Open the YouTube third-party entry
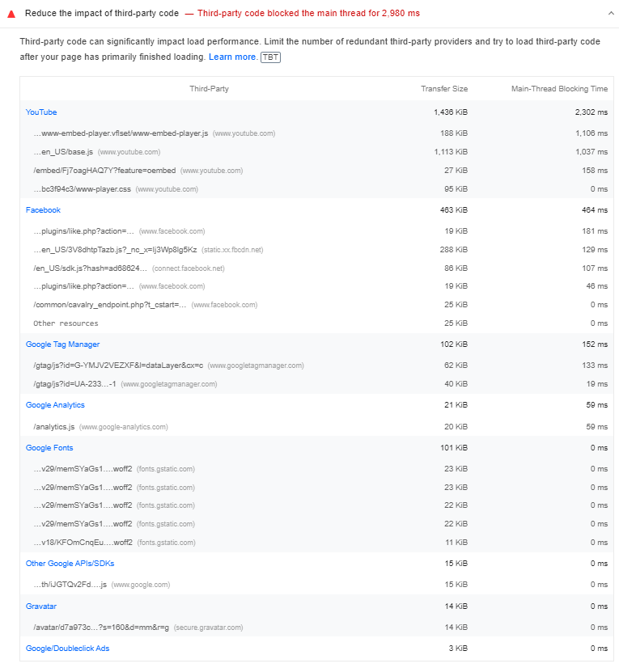The height and width of the screenshot is (672, 619). click(41, 112)
